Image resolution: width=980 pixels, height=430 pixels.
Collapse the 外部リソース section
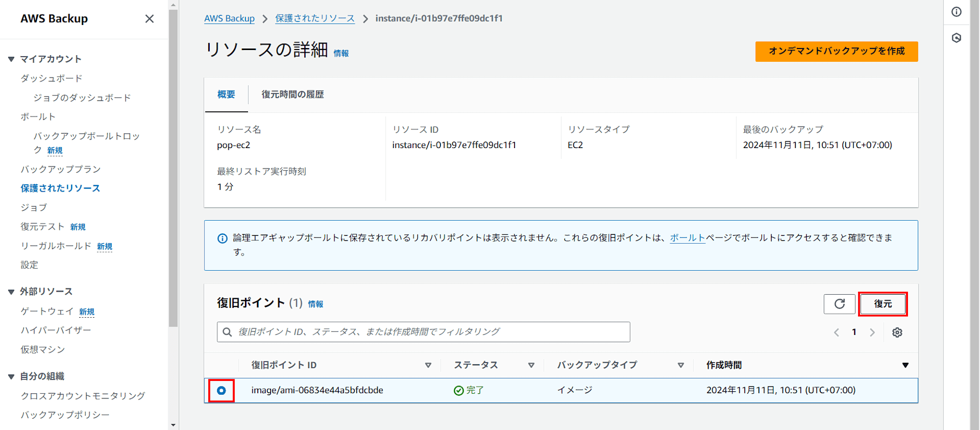point(11,292)
